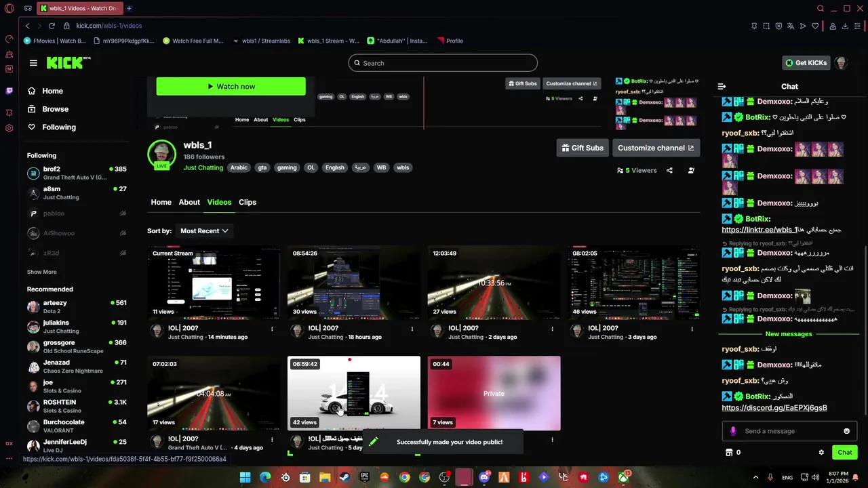The image size is (868, 488).
Task: Open the Kick hamburger menu
Action: tap(33, 63)
